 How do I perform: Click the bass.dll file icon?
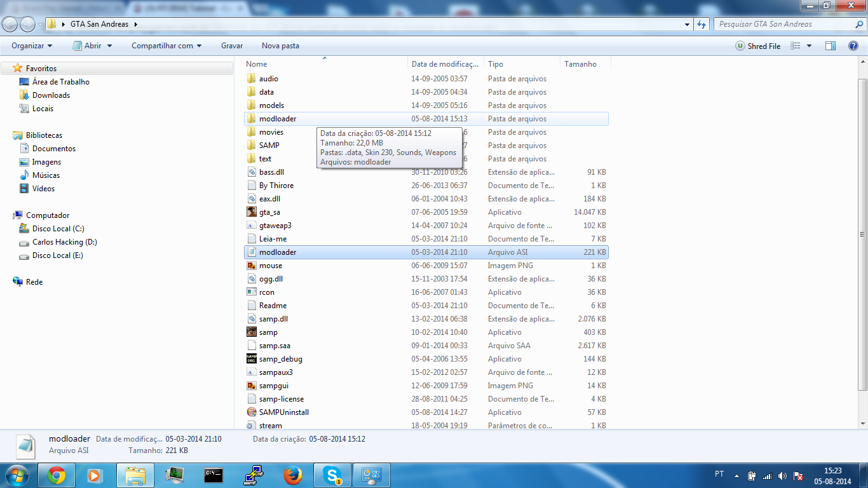coord(252,172)
